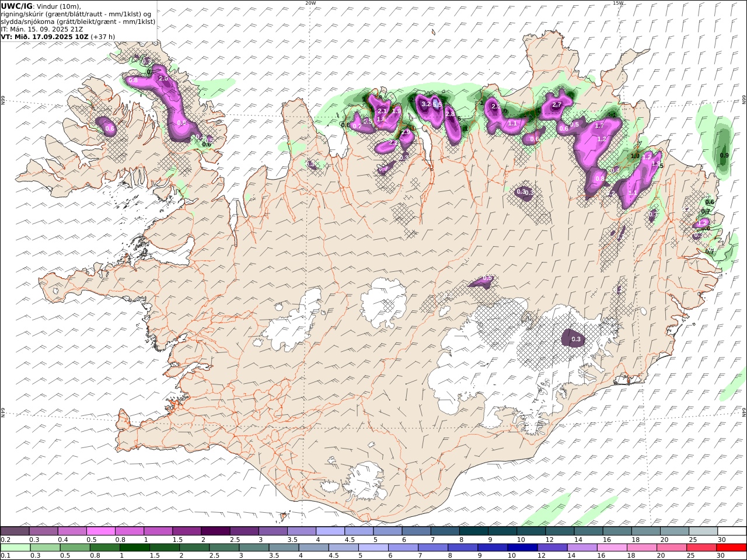Click the '(+37 h)' forecast offset text
The width and height of the screenshot is (747, 560).
(103, 37)
